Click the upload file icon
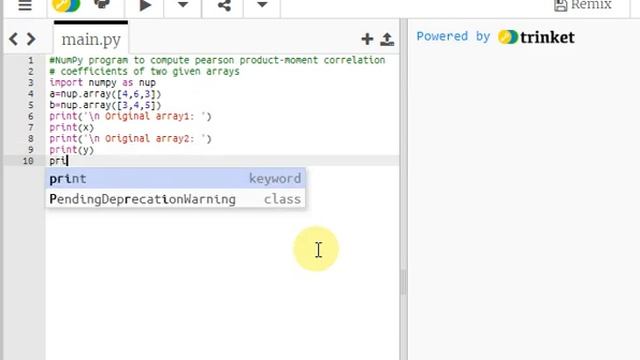 [x=387, y=39]
